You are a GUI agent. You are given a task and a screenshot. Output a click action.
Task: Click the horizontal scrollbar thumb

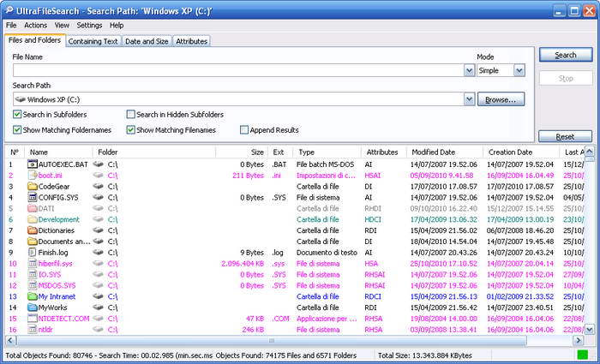tap(272, 340)
